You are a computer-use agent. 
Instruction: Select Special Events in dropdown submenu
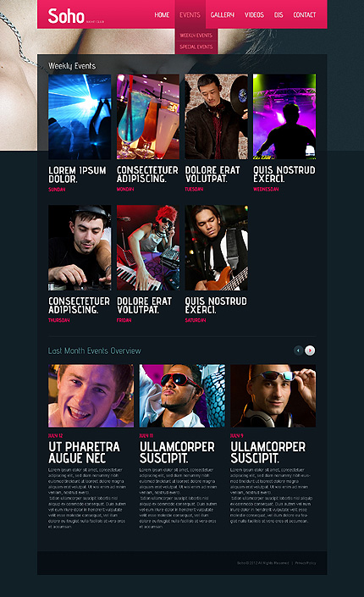[196, 47]
